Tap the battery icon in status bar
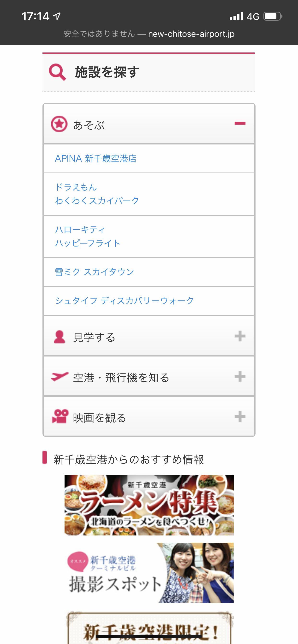 (273, 17)
